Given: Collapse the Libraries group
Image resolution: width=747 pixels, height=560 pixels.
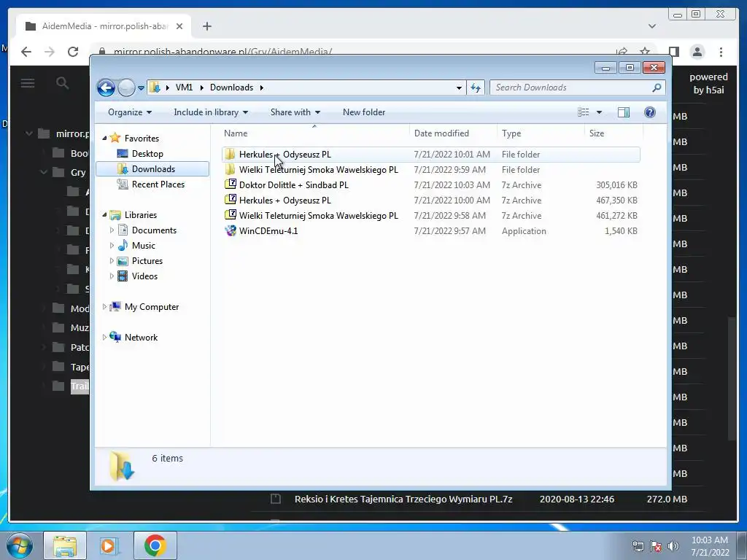Looking at the screenshot, I should (x=104, y=215).
